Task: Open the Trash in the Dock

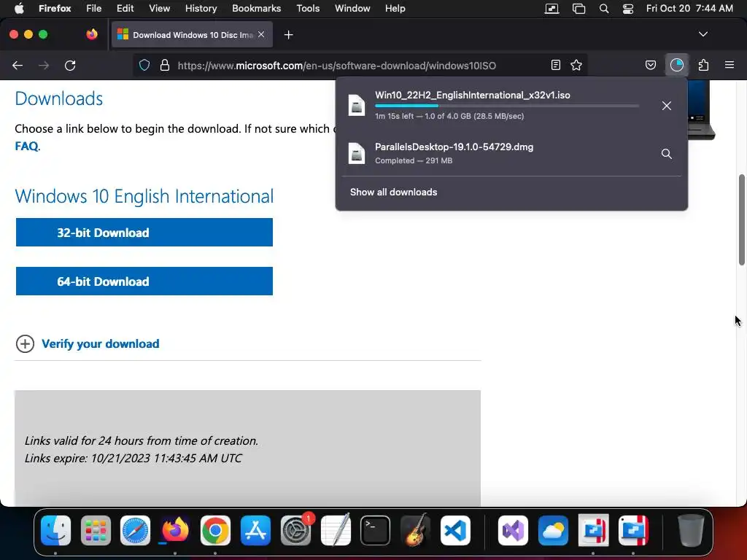Action: click(691, 530)
